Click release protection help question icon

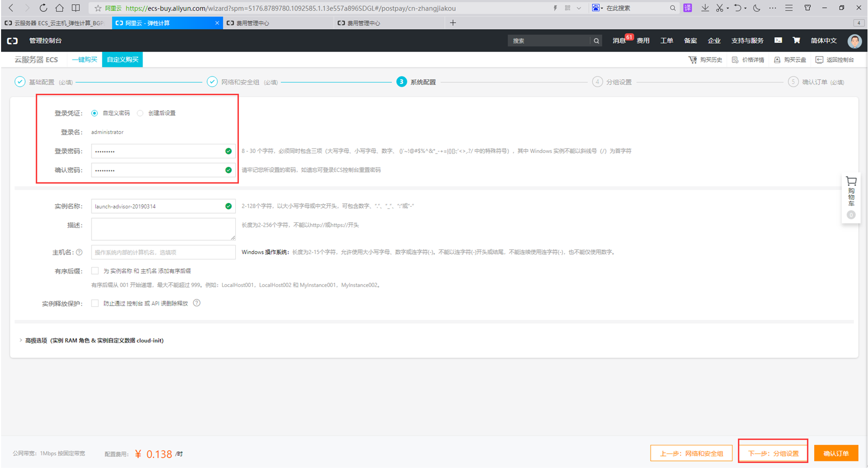[x=197, y=303]
